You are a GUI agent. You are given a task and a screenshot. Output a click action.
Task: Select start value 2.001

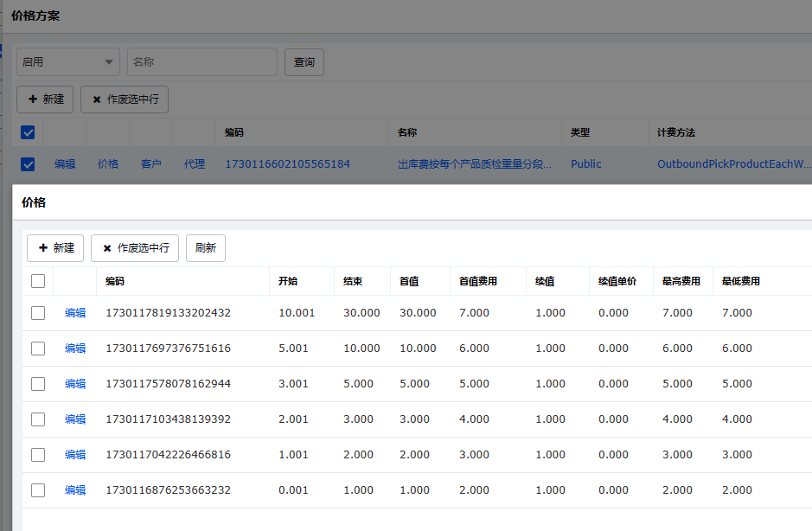coord(294,419)
